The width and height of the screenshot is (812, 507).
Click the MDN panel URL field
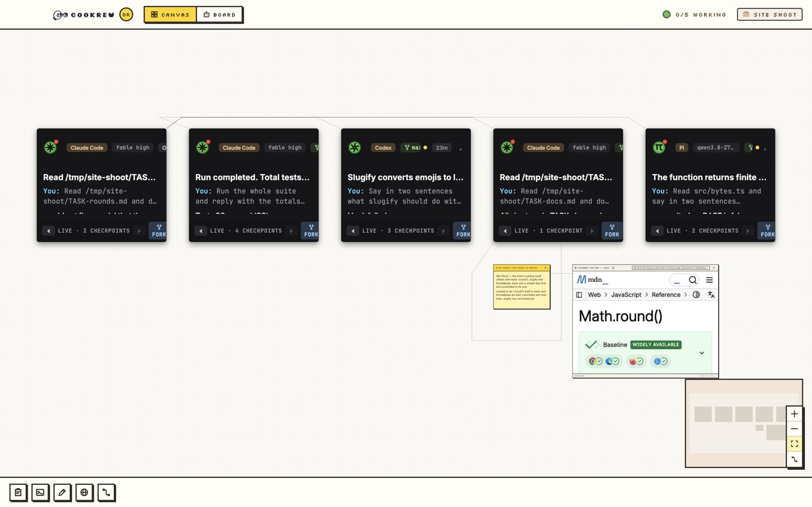[x=670, y=268]
